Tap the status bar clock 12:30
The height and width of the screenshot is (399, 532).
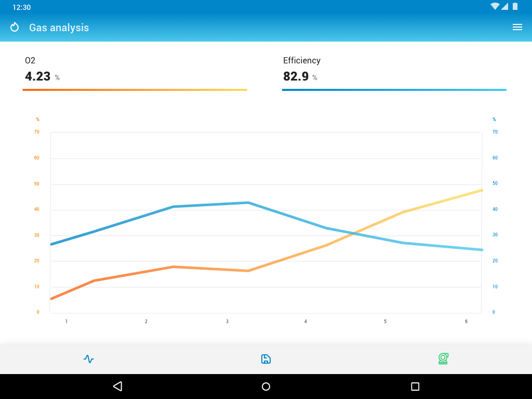(22, 7)
